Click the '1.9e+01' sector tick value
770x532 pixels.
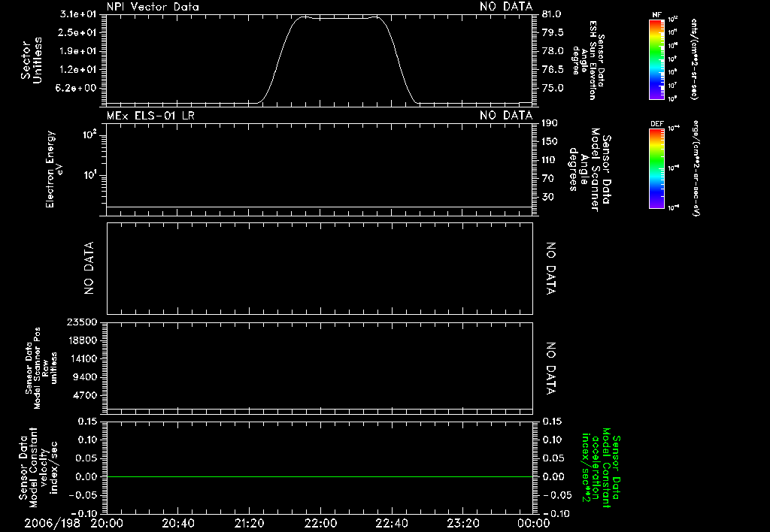(x=77, y=51)
